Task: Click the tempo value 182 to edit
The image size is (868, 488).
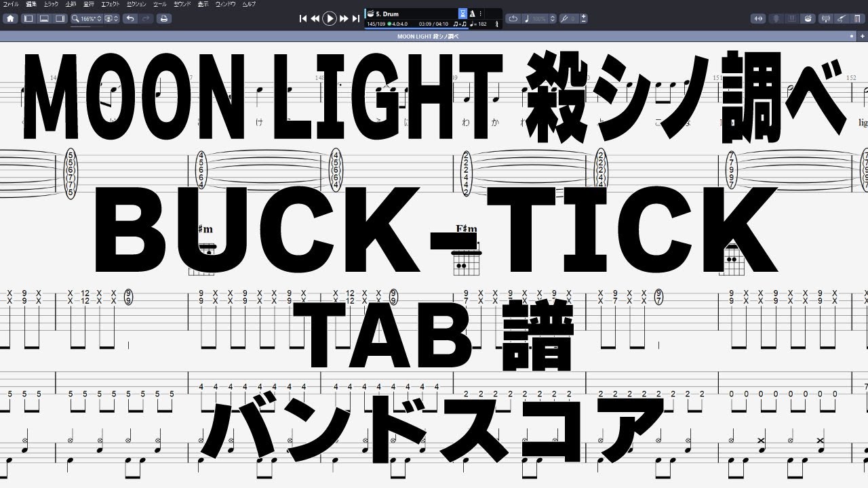Action: click(x=483, y=24)
